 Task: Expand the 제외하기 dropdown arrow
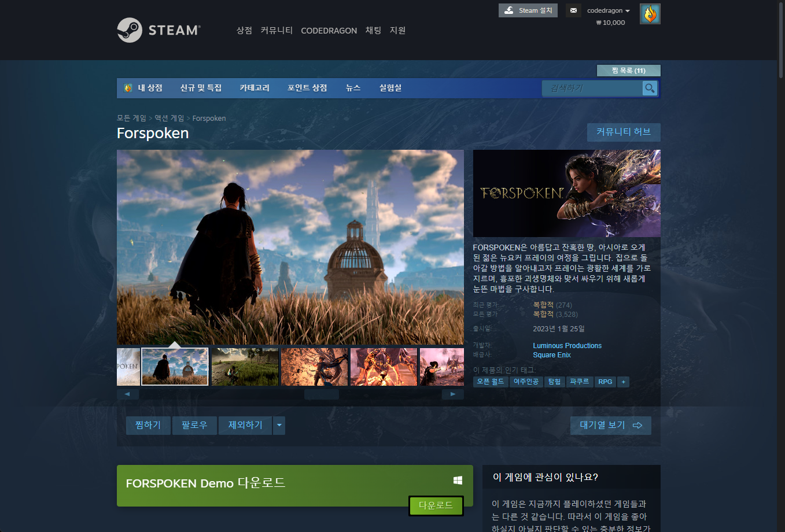coord(279,426)
